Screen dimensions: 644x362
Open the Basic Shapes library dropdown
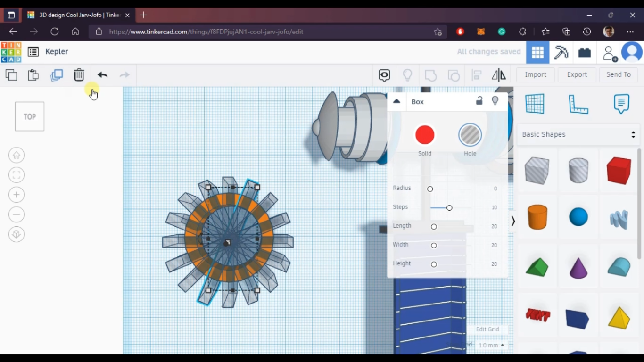pos(578,134)
